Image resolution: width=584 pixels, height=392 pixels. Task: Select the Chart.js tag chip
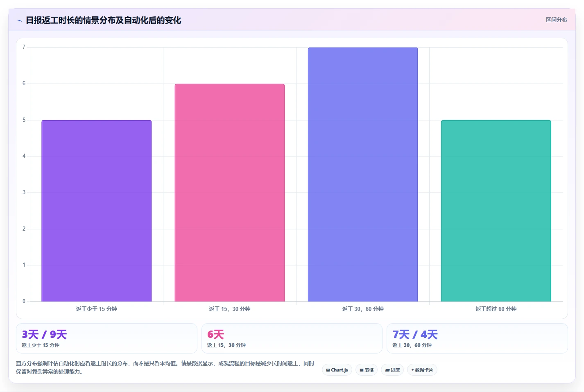337,370
